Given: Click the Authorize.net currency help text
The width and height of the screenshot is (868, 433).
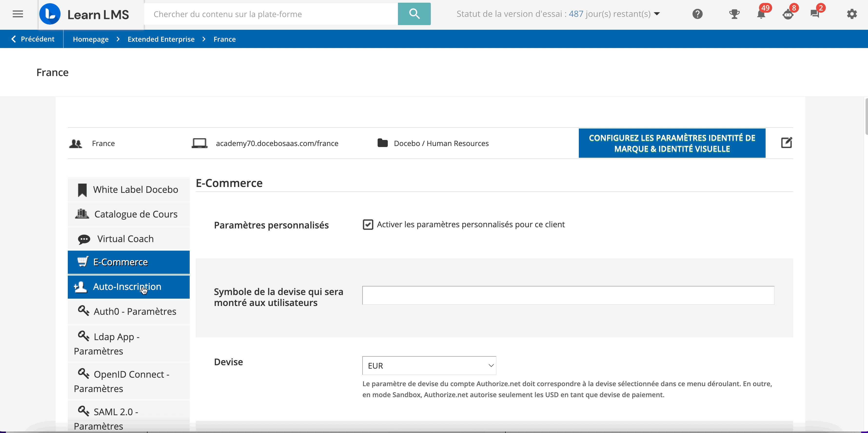Looking at the screenshot, I should tap(567, 389).
